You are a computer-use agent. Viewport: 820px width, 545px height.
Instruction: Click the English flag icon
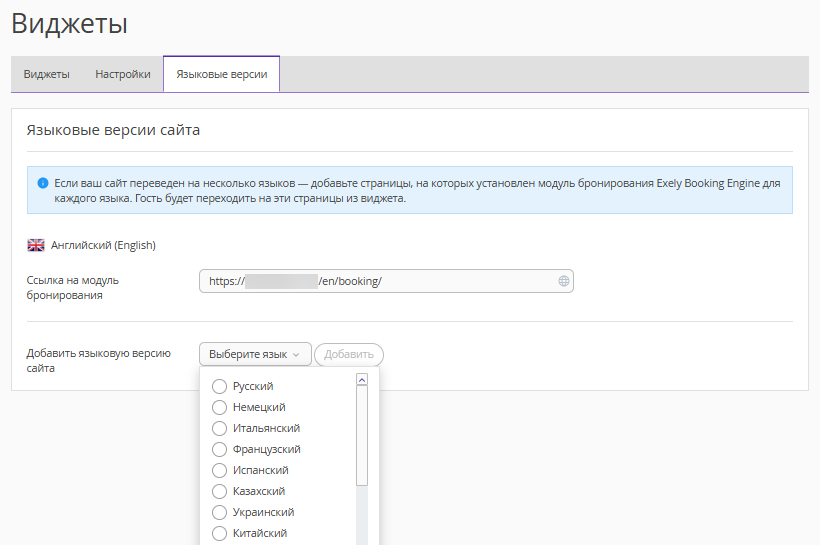tap(36, 245)
